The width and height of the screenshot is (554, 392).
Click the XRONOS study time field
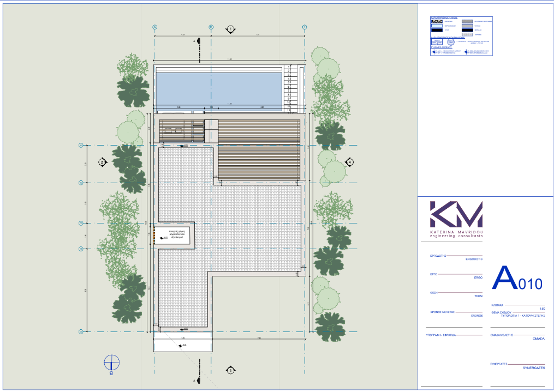point(476,315)
